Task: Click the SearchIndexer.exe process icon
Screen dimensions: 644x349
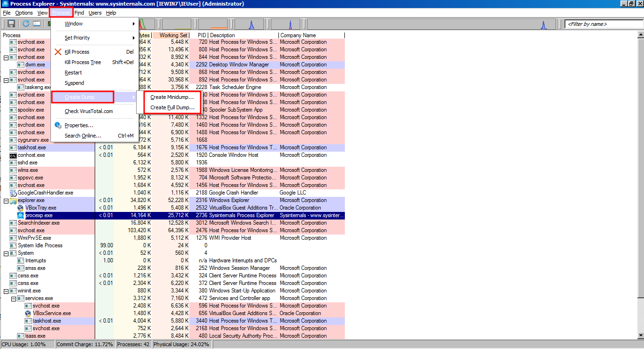Action: (13, 223)
